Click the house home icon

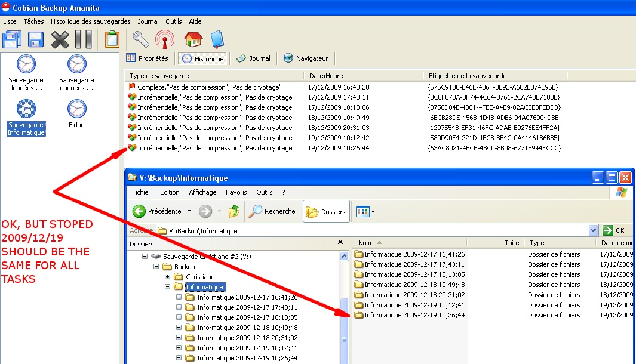[193, 39]
